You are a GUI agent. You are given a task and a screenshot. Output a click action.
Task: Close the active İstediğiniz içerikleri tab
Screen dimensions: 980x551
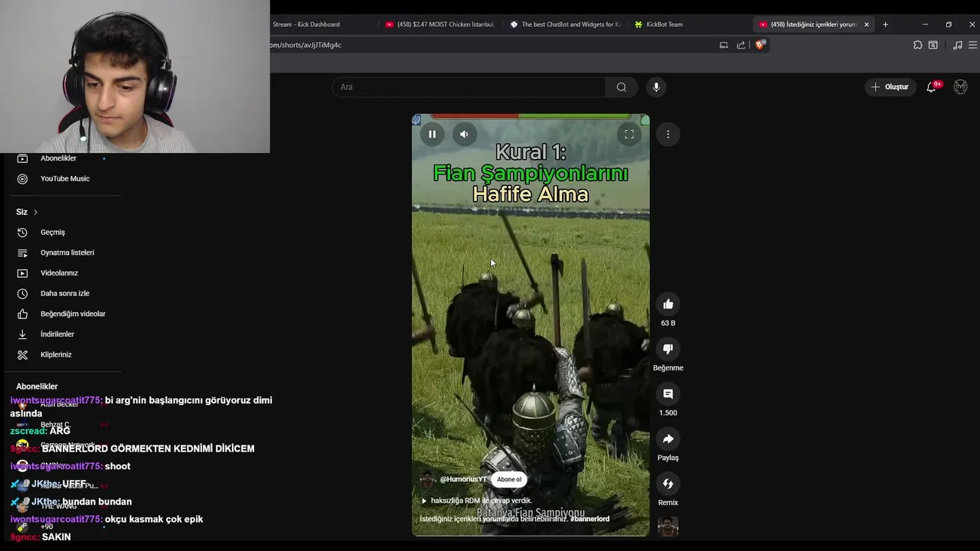click(x=867, y=24)
